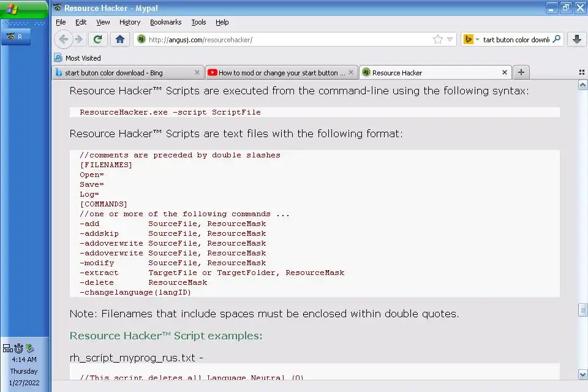Switch to the Bing search tab
The height and width of the screenshot is (392, 588).
point(127,73)
